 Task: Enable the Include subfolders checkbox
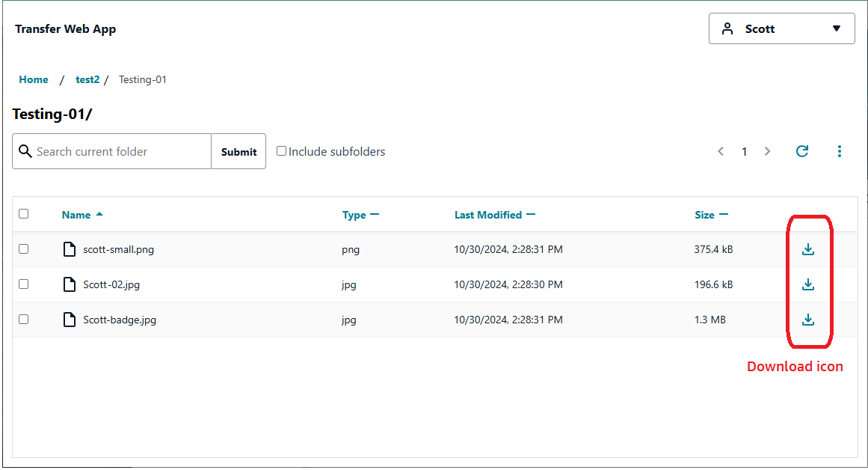click(x=281, y=150)
